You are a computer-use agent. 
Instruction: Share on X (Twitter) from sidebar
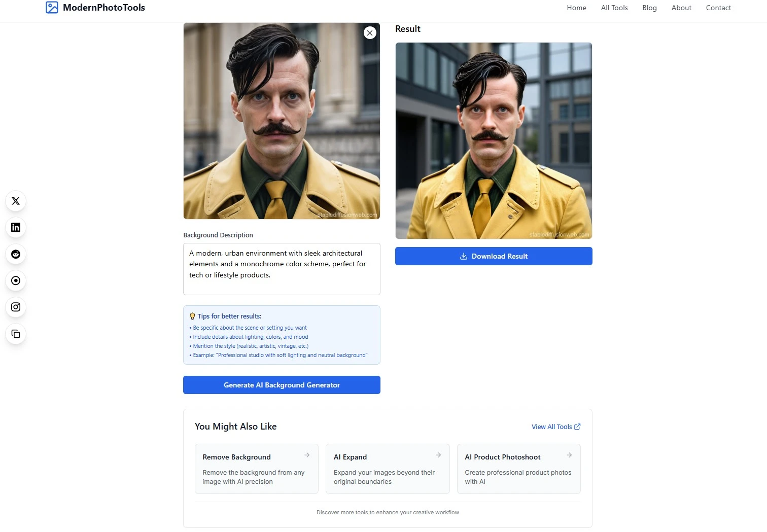click(16, 201)
